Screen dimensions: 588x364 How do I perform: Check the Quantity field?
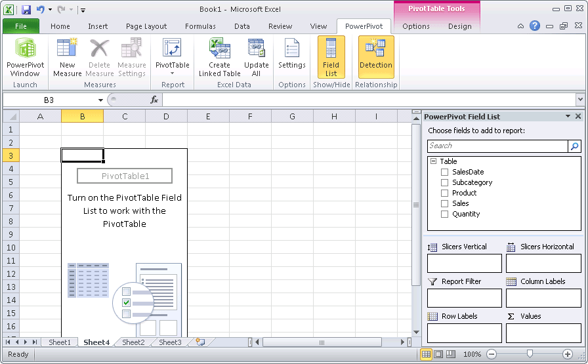coord(444,214)
